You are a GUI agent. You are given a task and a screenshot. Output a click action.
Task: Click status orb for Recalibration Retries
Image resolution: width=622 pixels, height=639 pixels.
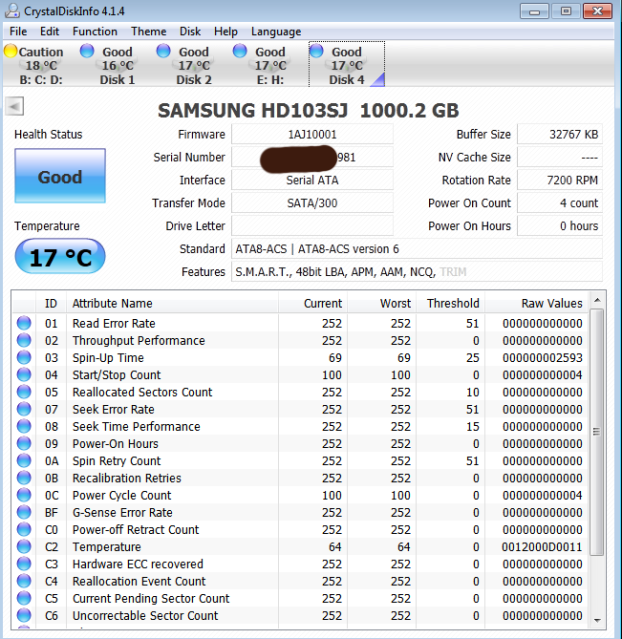click(24, 477)
